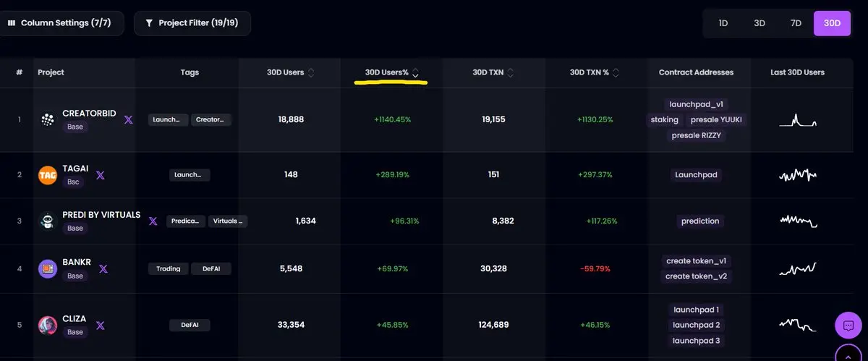Sort by 30D Users column arrows
This screenshot has width=868, height=361.
[311, 72]
